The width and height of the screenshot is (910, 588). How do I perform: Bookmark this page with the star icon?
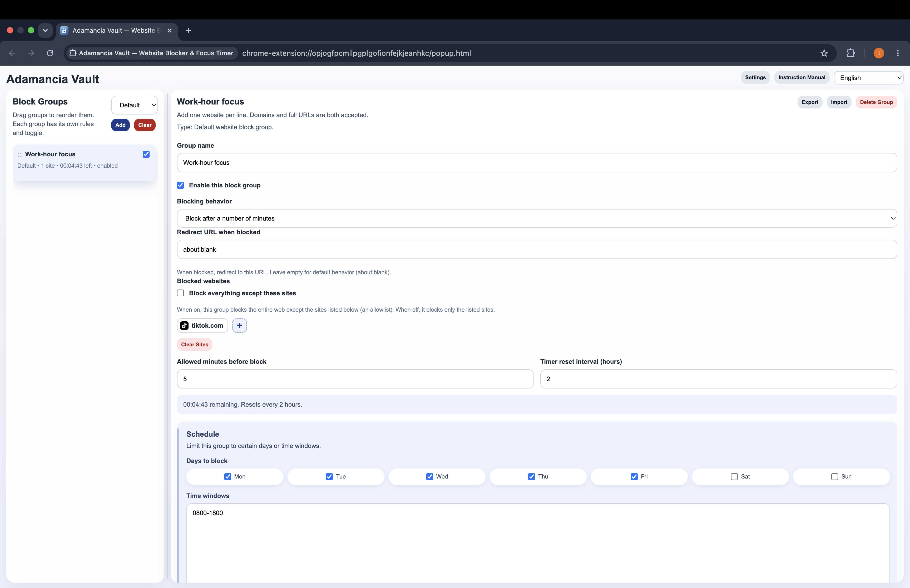[824, 53]
